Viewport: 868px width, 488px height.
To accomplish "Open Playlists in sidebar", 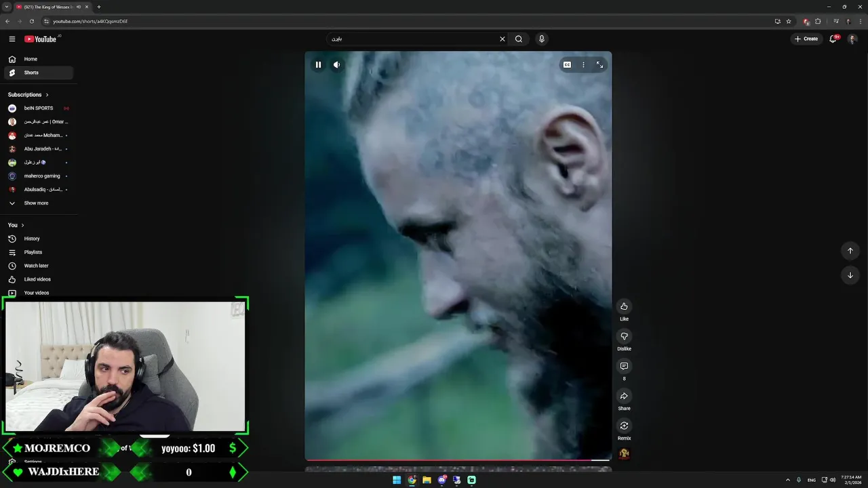I will pyautogui.click(x=39, y=252).
